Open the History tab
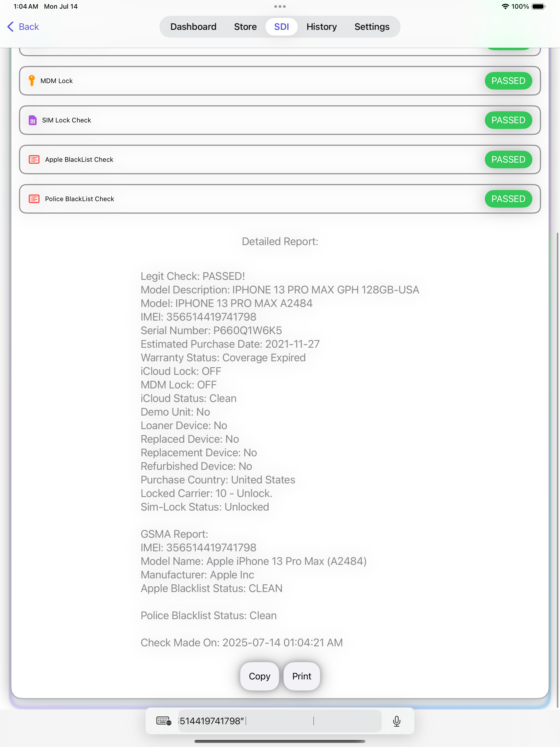560x747 pixels. pyautogui.click(x=321, y=27)
